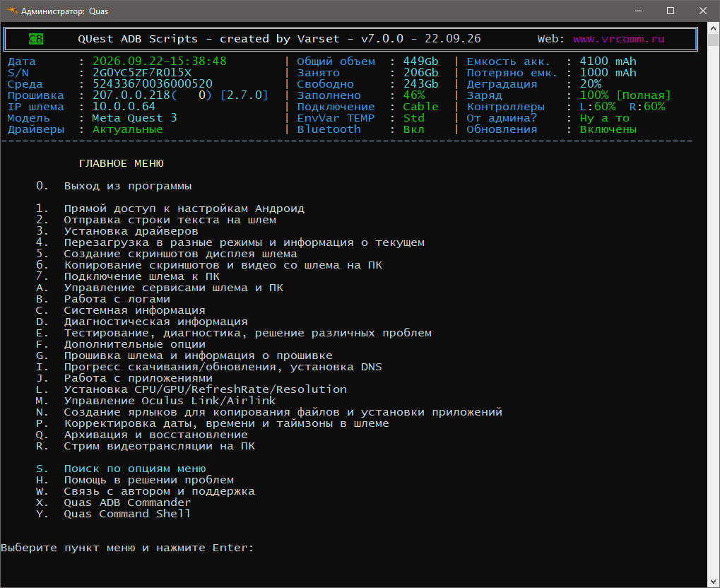
Task: Click the green CB badge in header
Action: 36,39
